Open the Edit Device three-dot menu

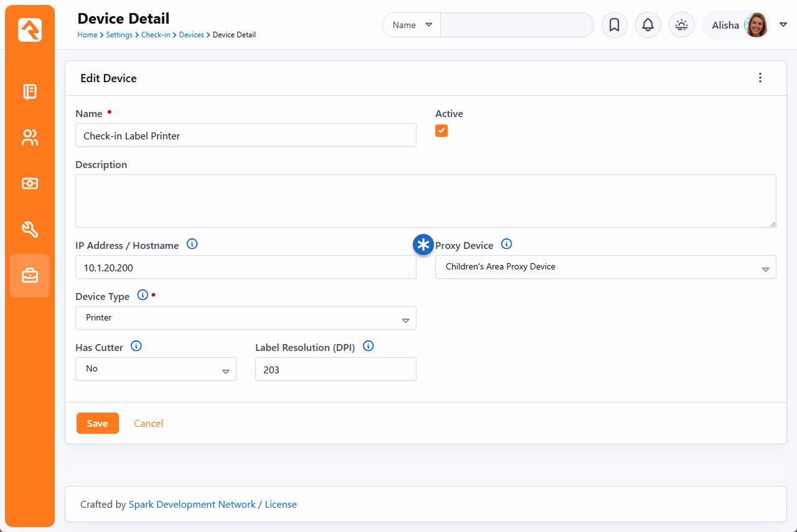[x=760, y=78]
